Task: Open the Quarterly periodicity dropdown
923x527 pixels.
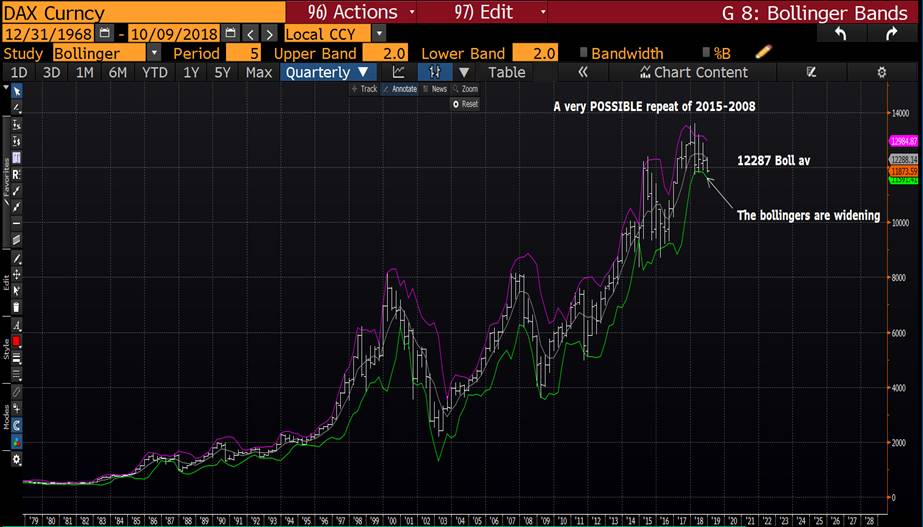Action: pos(327,72)
